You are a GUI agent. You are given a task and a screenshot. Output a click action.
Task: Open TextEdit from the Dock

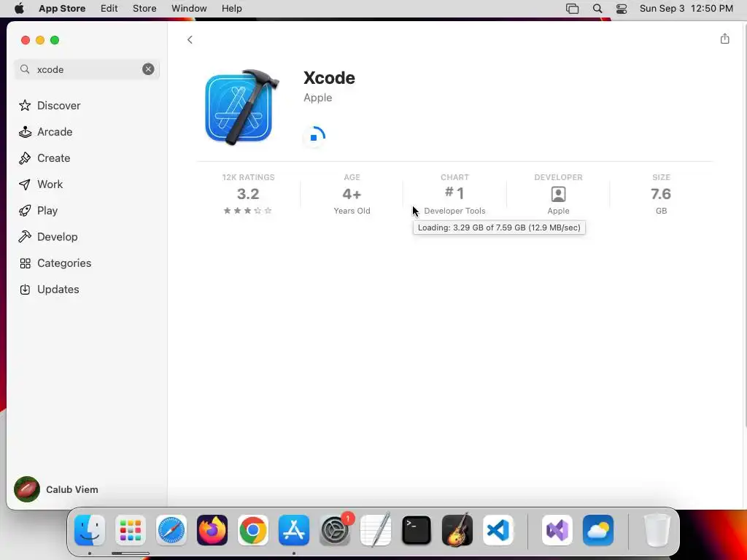[376, 530]
